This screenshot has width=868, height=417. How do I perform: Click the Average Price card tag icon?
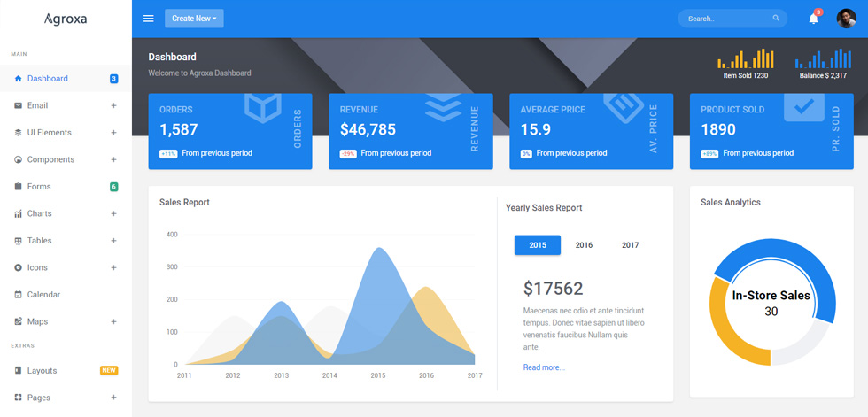(x=624, y=106)
